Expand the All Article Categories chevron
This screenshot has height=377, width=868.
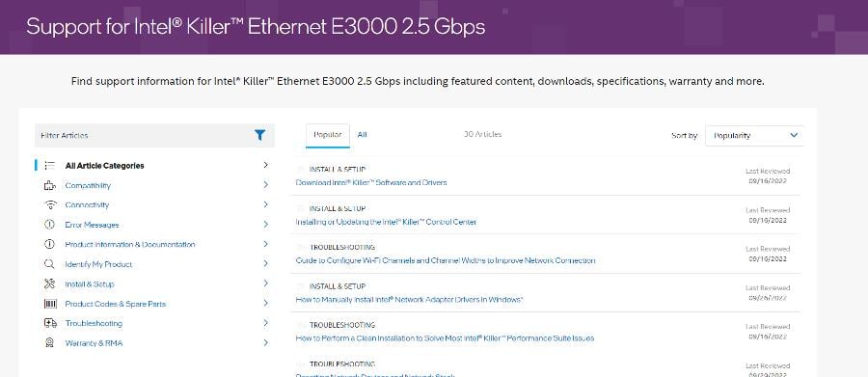tap(266, 165)
